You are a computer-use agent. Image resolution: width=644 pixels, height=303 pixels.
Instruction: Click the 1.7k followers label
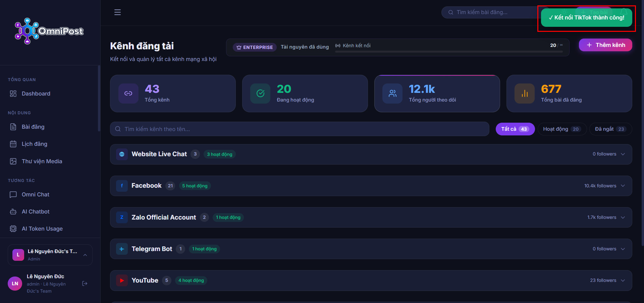tap(602, 217)
